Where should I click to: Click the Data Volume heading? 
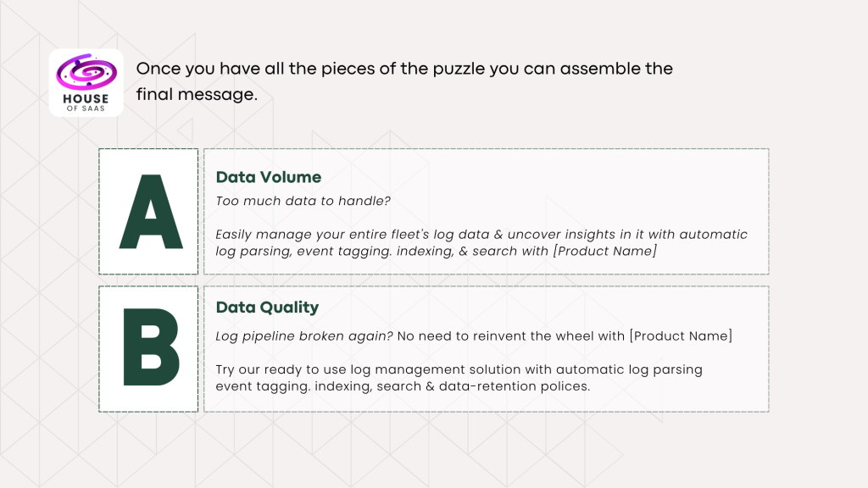(x=269, y=177)
